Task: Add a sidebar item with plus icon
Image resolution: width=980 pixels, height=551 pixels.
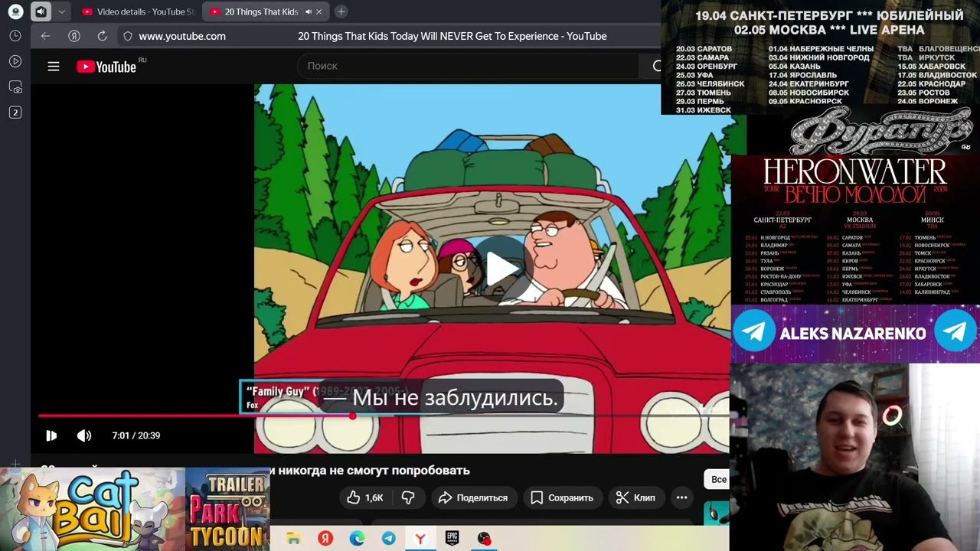Action: click(x=15, y=463)
